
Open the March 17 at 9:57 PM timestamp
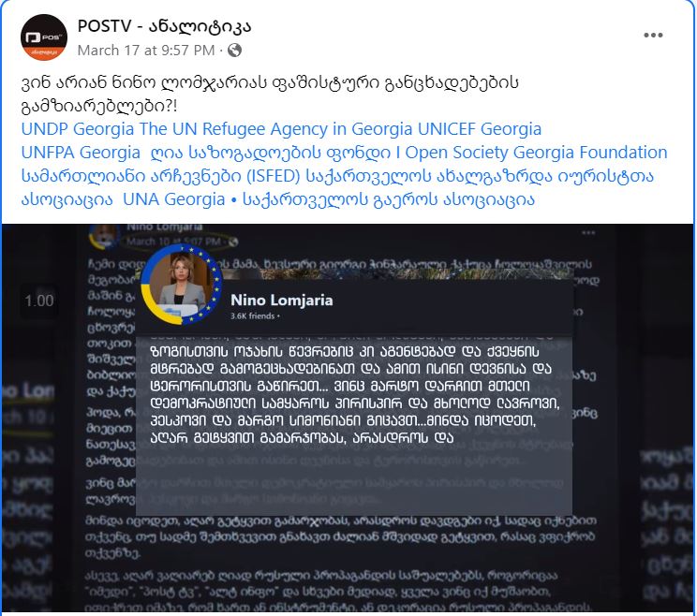coord(146,51)
